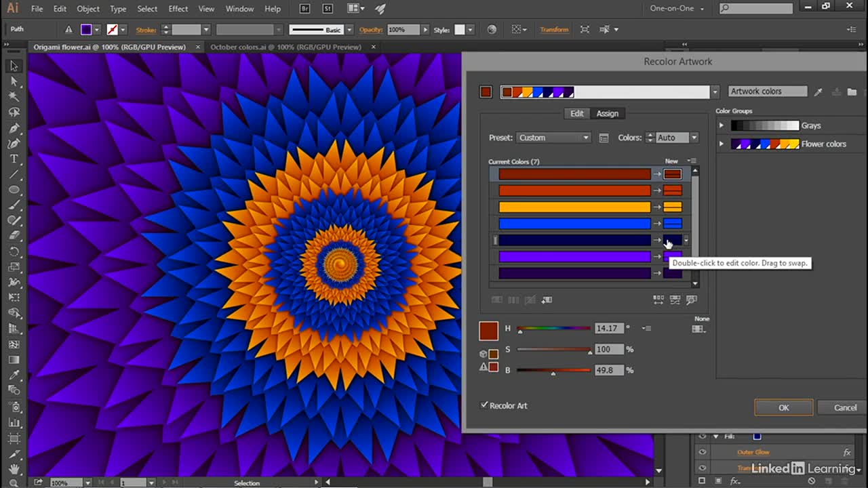The image size is (868, 488).
Task: Select the Lasso tool
Action: click(14, 113)
